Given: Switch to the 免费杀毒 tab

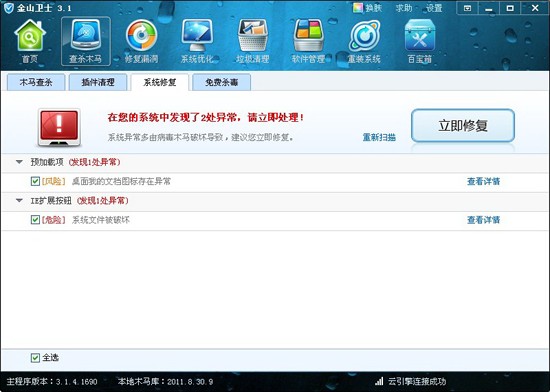Looking at the screenshot, I should click(x=221, y=82).
